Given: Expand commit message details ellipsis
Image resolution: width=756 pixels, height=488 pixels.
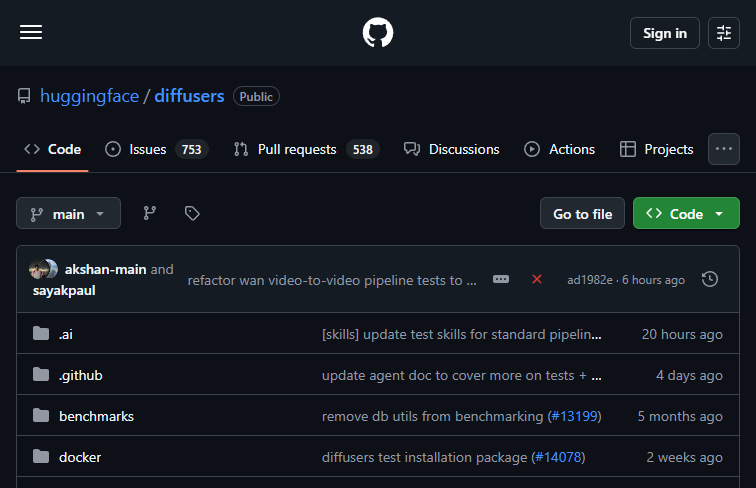Looking at the screenshot, I should 501,279.
